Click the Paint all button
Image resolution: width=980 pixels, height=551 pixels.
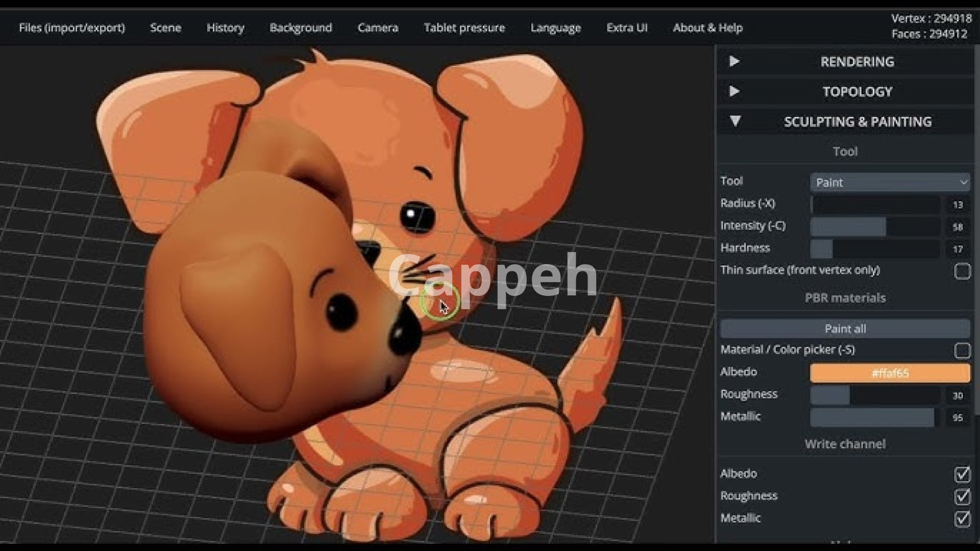click(x=845, y=329)
